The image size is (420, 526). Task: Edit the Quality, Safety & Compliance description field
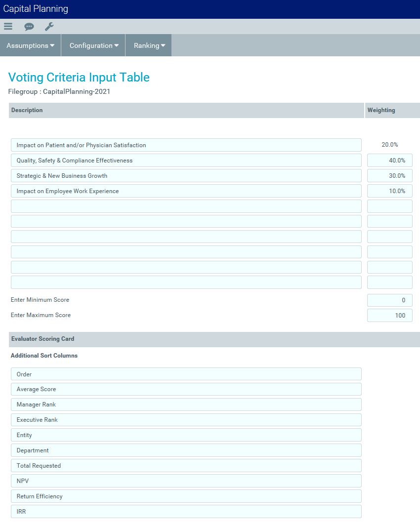(x=186, y=161)
